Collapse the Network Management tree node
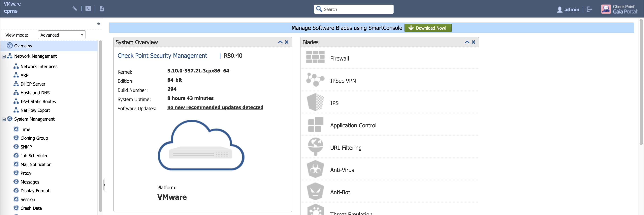Image resolution: width=644 pixels, height=215 pixels. click(x=4, y=57)
